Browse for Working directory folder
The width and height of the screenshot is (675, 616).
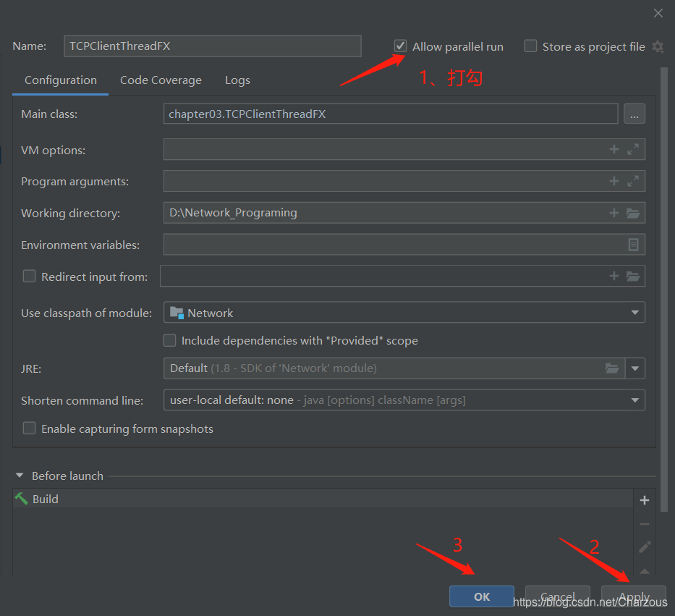(633, 213)
